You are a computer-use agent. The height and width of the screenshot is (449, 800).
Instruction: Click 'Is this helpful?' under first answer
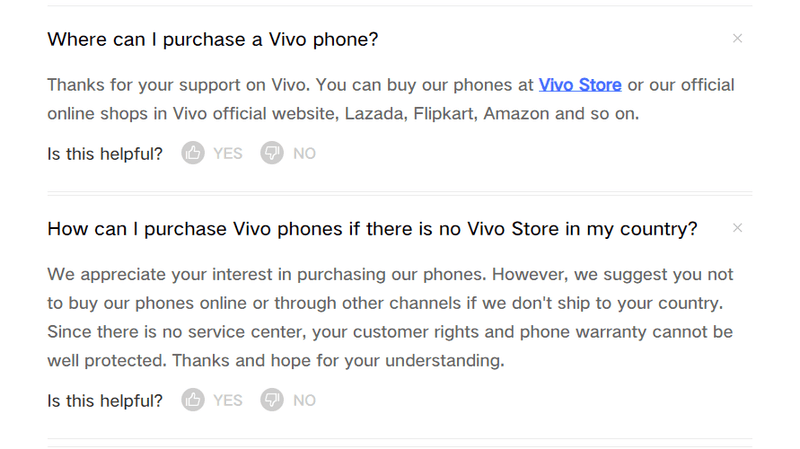(x=105, y=153)
